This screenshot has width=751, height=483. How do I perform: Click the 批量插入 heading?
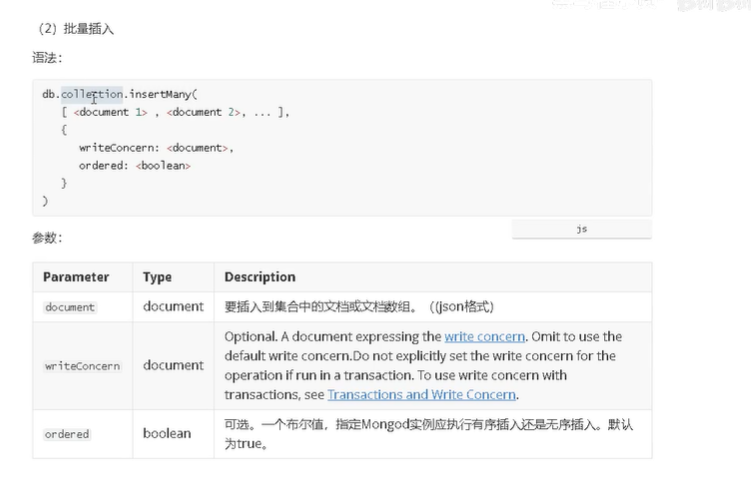(x=88, y=29)
